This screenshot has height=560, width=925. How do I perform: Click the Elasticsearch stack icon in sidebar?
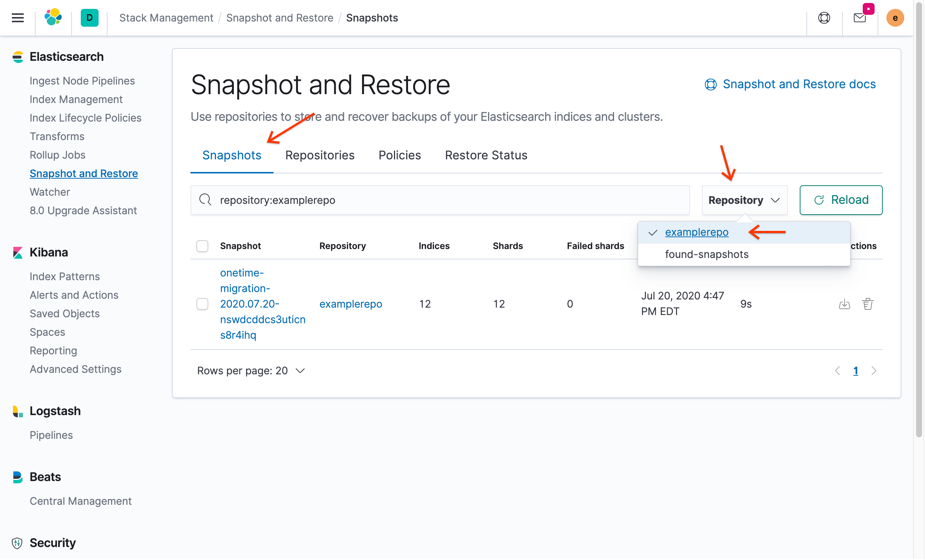(x=18, y=56)
